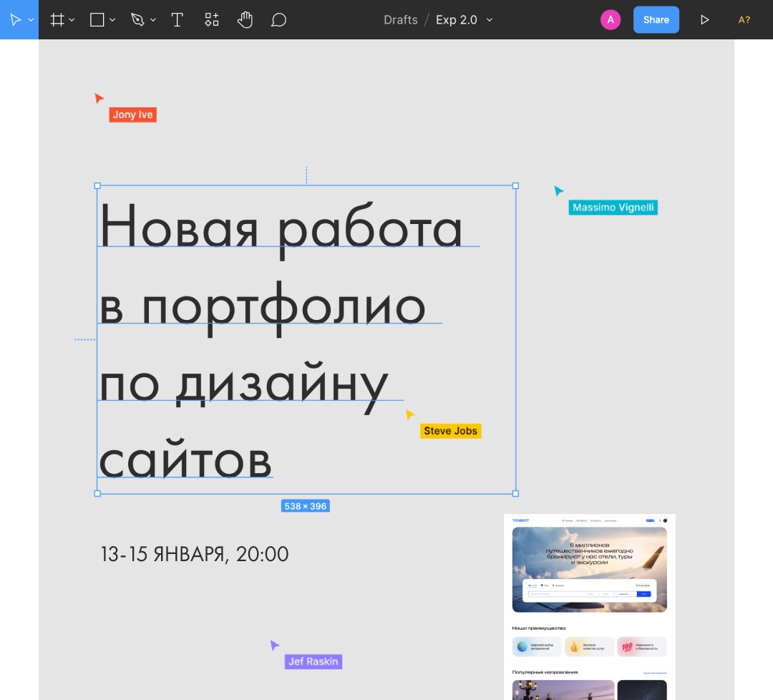This screenshot has width=773, height=700.
Task: Click the Share button
Action: pyautogui.click(x=656, y=20)
